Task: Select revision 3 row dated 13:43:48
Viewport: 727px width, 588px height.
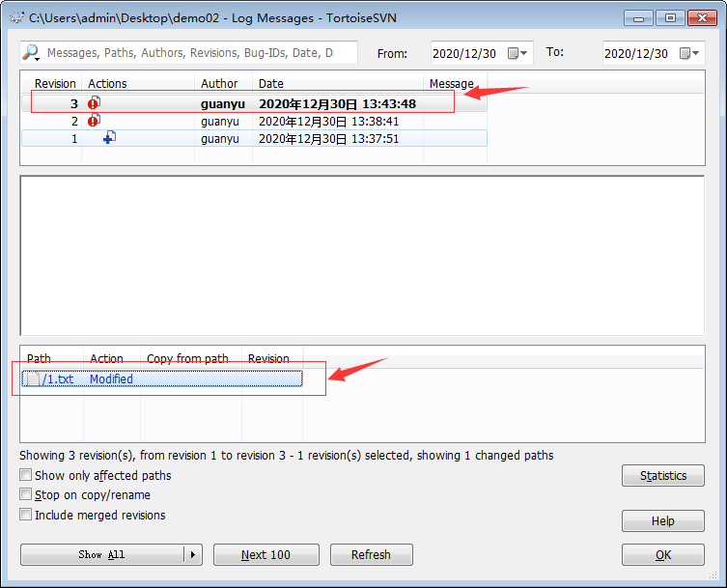Action: pos(254,103)
